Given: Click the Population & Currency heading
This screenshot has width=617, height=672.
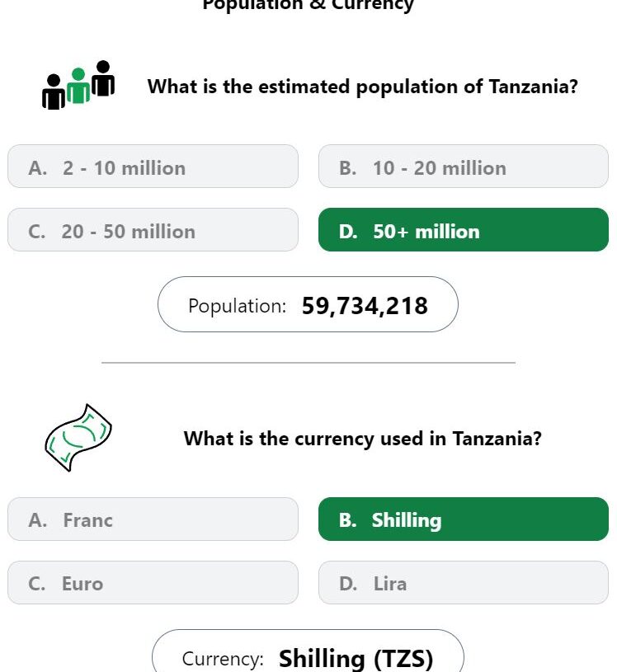Looking at the screenshot, I should [x=308, y=5].
